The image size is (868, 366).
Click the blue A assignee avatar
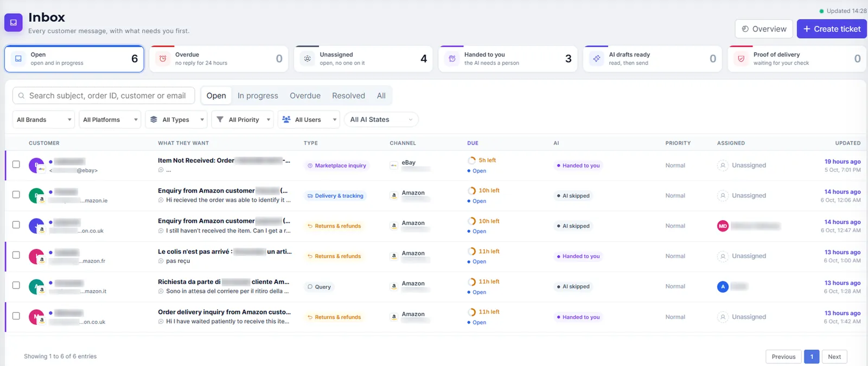(x=723, y=287)
